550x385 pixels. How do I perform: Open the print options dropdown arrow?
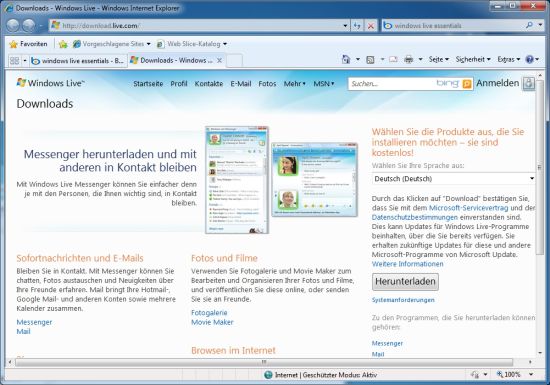click(x=420, y=59)
